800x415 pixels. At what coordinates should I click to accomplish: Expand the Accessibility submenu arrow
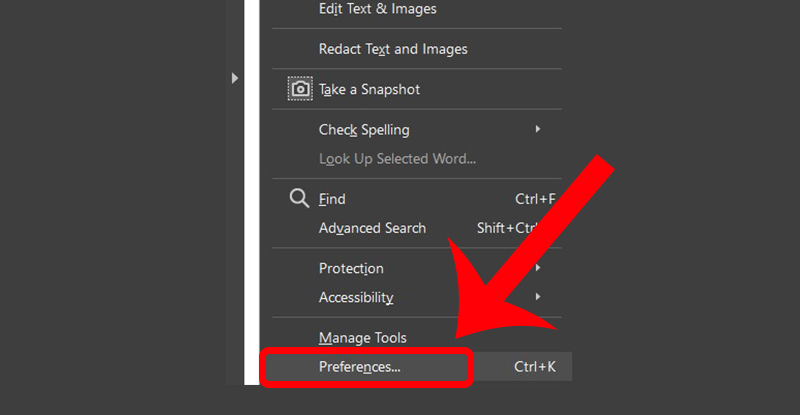(538, 297)
